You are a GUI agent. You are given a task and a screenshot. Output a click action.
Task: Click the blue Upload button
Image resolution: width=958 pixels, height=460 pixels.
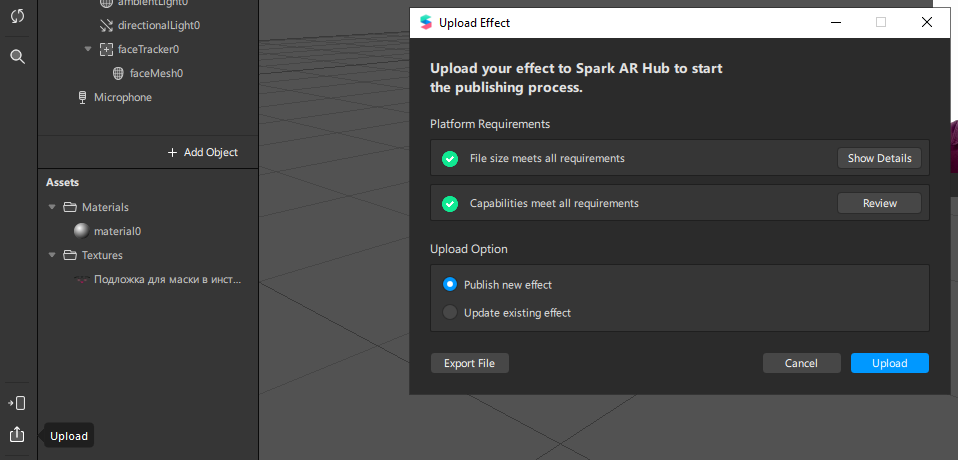pos(890,363)
